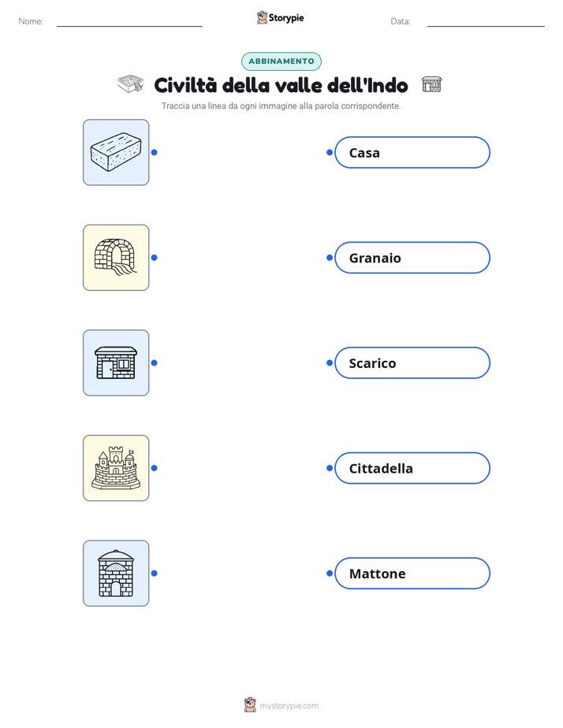Click the bath ruins icon left of title
The image size is (563, 728).
[x=131, y=84]
